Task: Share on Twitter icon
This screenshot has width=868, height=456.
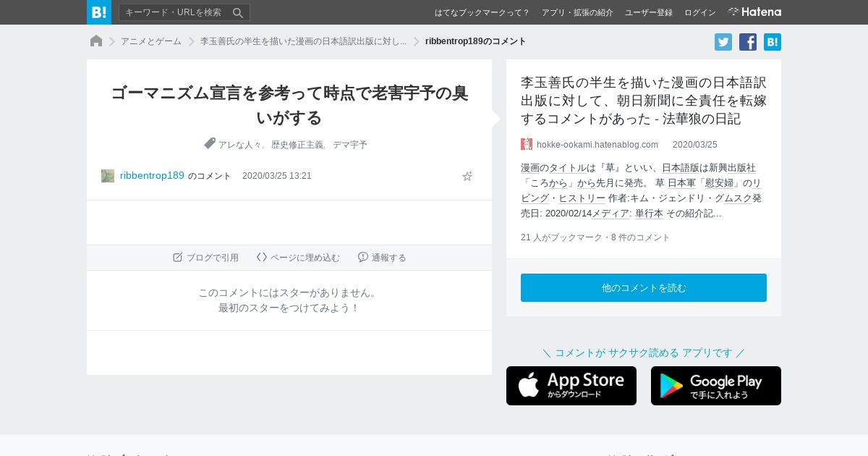Action: click(x=723, y=42)
